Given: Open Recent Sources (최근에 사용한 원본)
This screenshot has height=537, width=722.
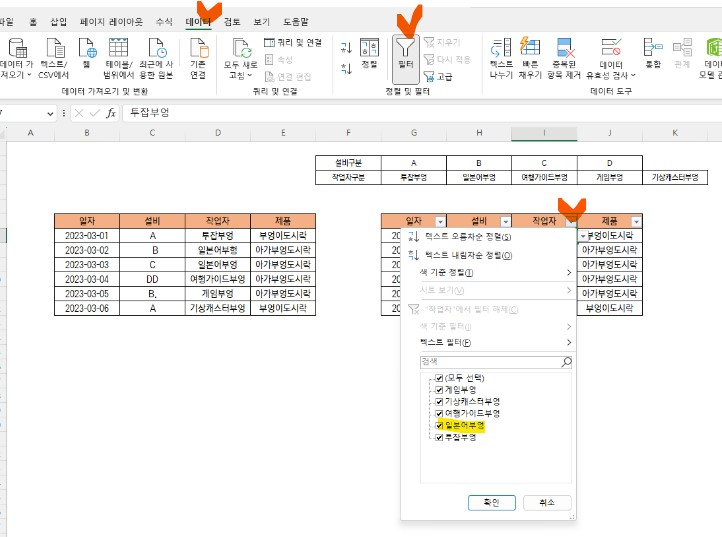Looking at the screenshot, I should pos(157,48).
